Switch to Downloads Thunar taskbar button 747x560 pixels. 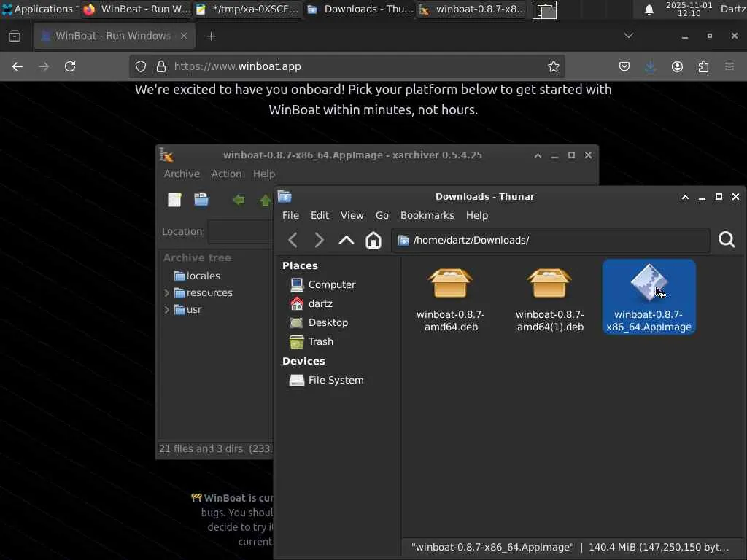click(x=360, y=9)
